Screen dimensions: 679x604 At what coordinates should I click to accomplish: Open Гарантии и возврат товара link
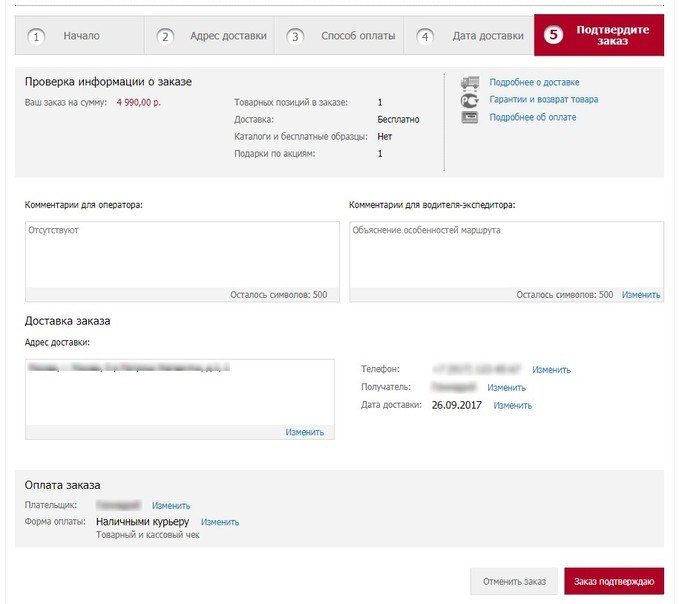click(544, 100)
